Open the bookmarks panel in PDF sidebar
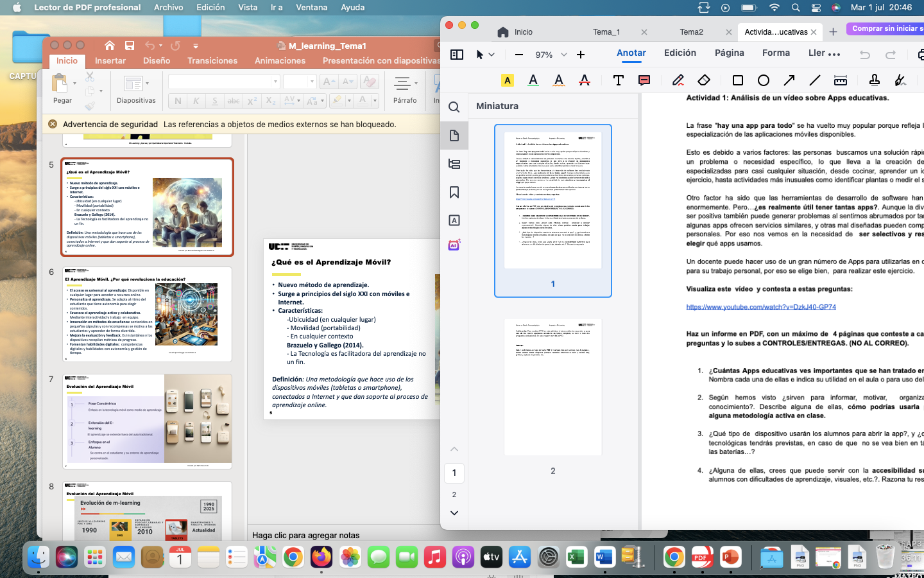 [454, 192]
